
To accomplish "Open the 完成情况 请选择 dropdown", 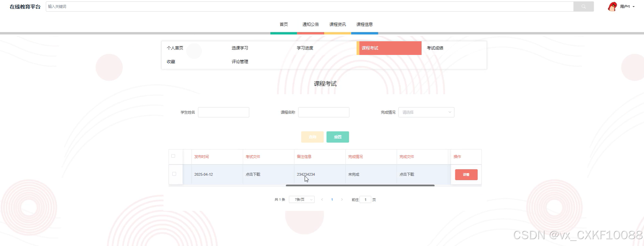I will click(x=426, y=112).
